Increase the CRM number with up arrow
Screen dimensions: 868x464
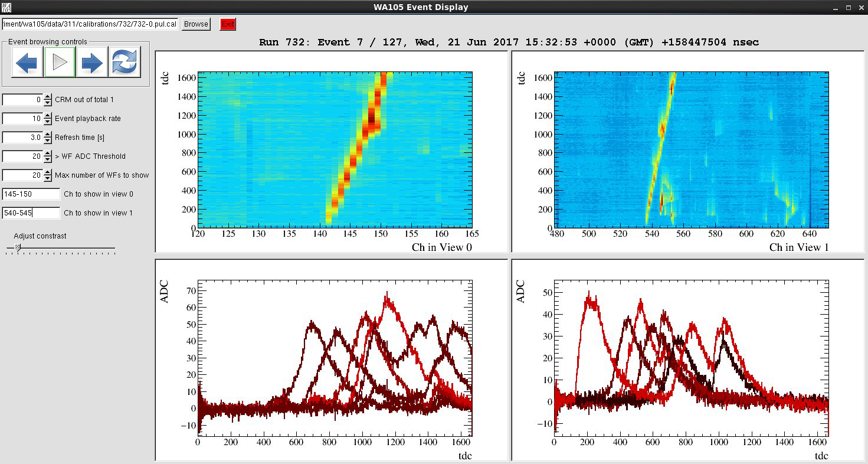(48, 97)
